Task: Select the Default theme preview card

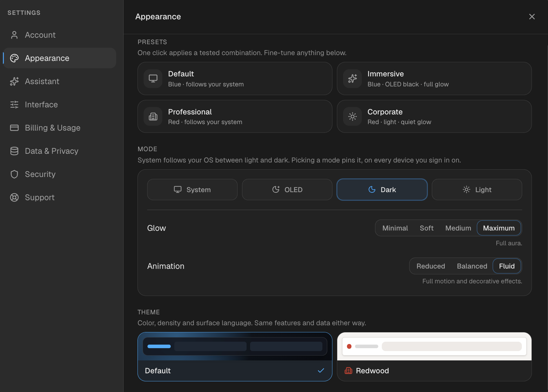Action: [x=235, y=357]
